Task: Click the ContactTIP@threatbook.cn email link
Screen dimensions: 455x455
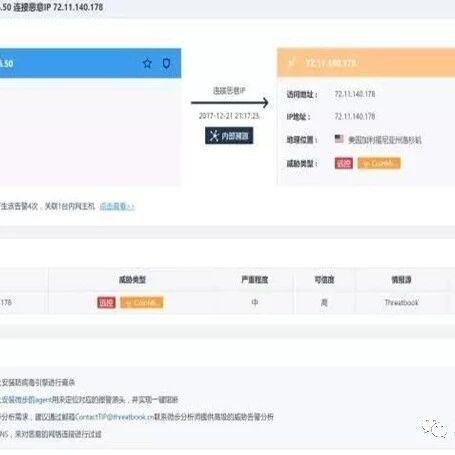Action: [x=115, y=417]
